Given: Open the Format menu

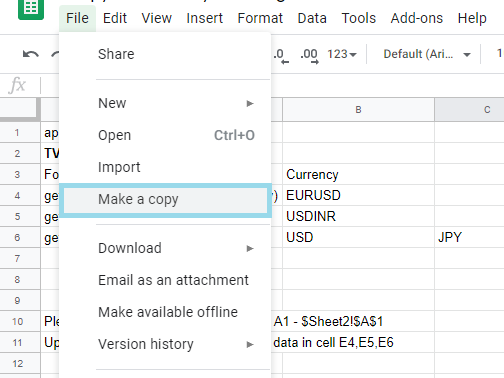Looking at the screenshot, I should 260,18.
